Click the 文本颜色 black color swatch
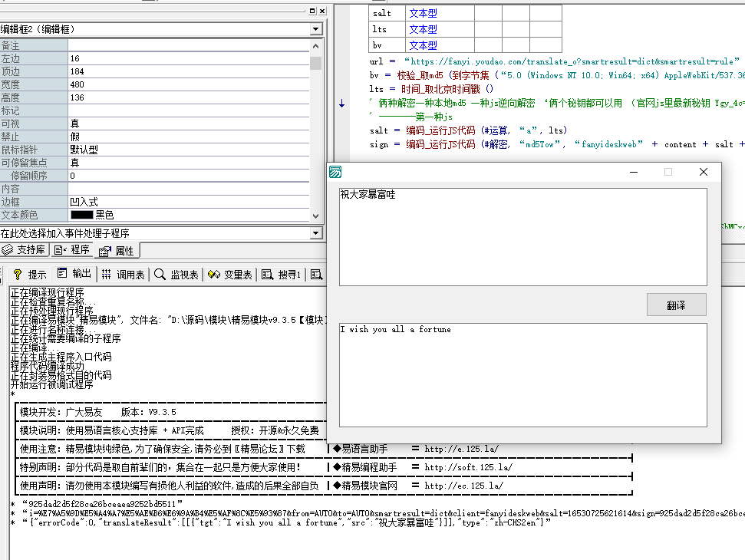The width and height of the screenshot is (745, 560). (82, 215)
